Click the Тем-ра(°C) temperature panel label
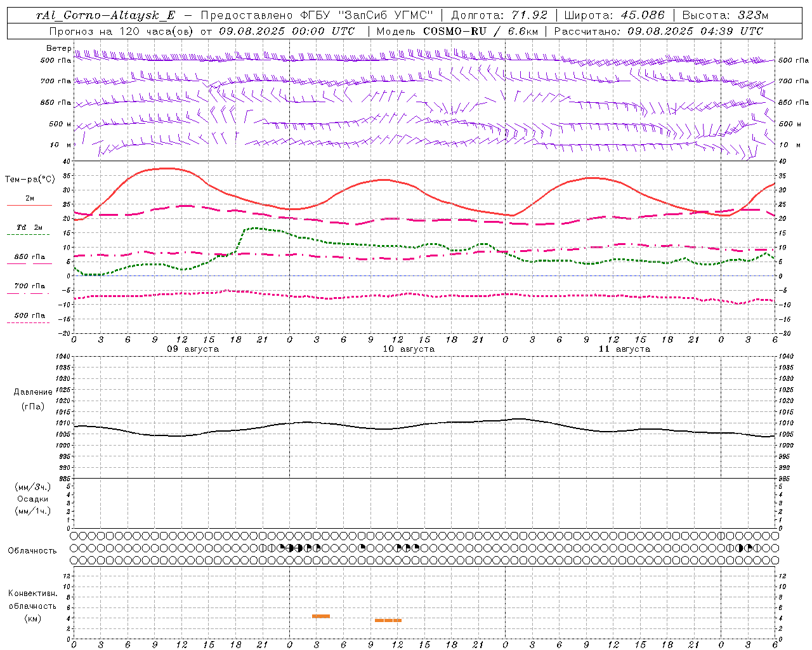Image resolution: width=812 pixels, height=650 pixels. click(x=30, y=180)
